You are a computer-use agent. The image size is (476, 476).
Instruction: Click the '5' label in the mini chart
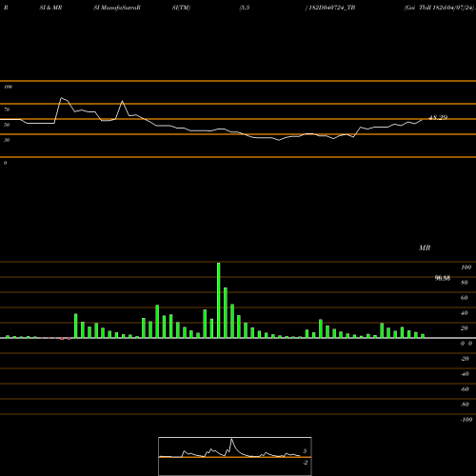click(x=305, y=451)
